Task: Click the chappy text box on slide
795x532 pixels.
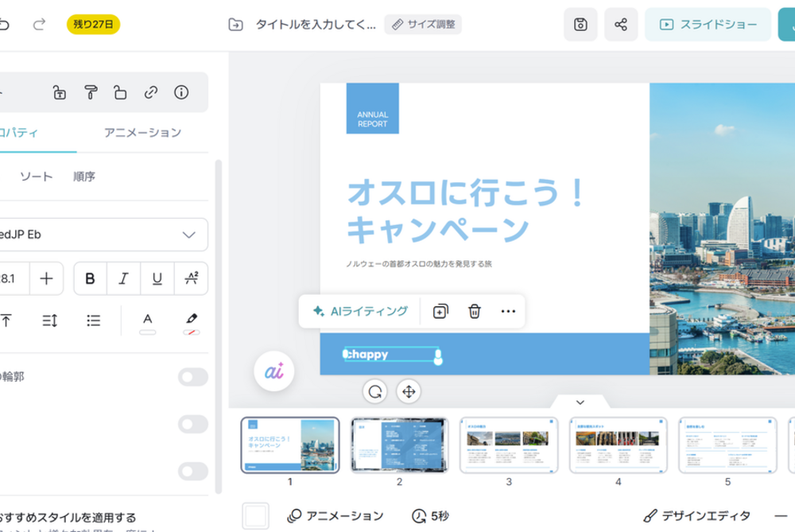Action: click(x=390, y=354)
